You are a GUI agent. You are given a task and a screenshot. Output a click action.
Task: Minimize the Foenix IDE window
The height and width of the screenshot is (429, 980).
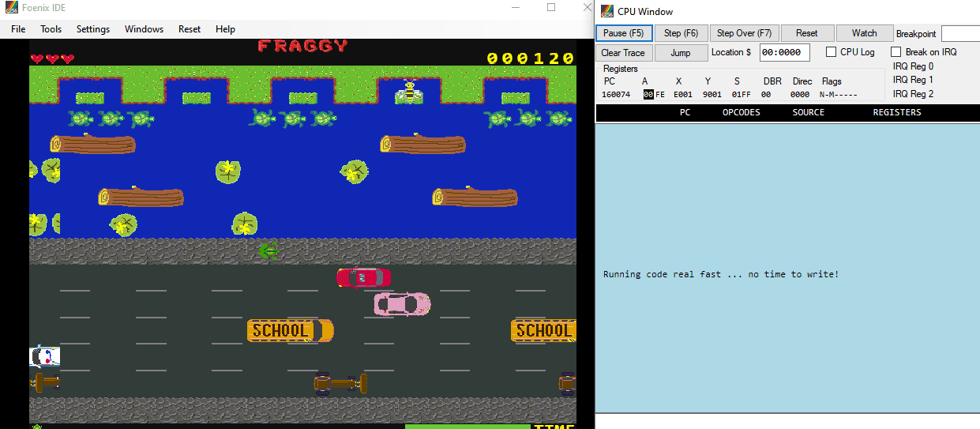coord(515,7)
